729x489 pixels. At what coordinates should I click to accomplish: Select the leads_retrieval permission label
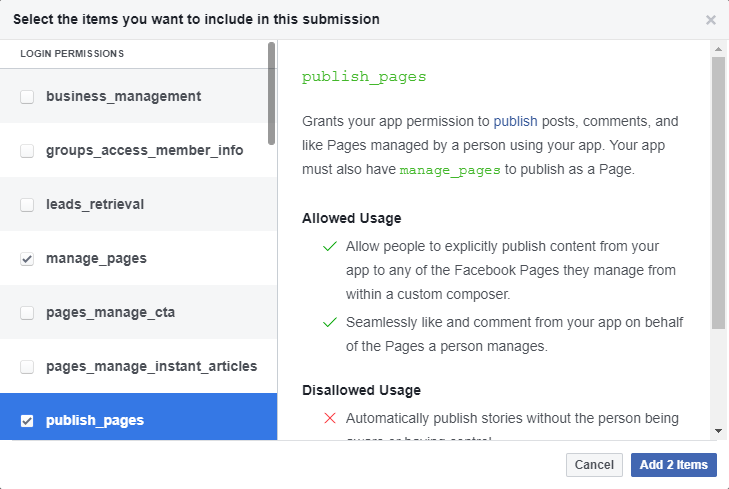95,205
